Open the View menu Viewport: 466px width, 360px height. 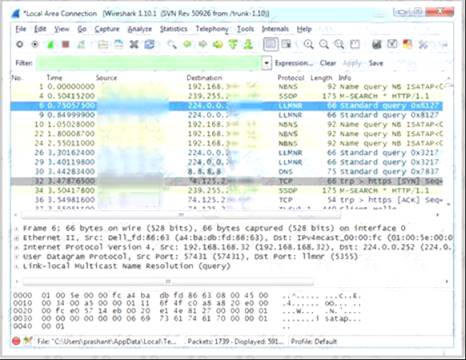(62, 29)
